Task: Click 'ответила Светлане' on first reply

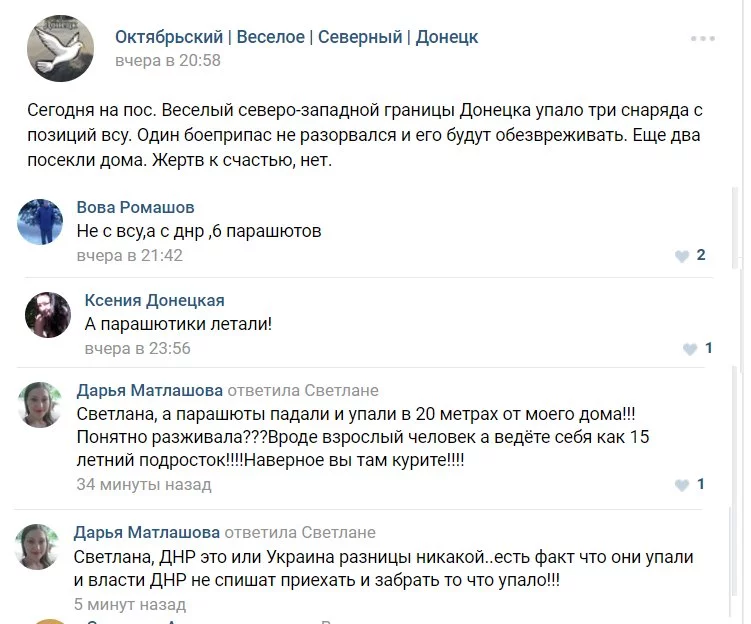Action: click(303, 390)
